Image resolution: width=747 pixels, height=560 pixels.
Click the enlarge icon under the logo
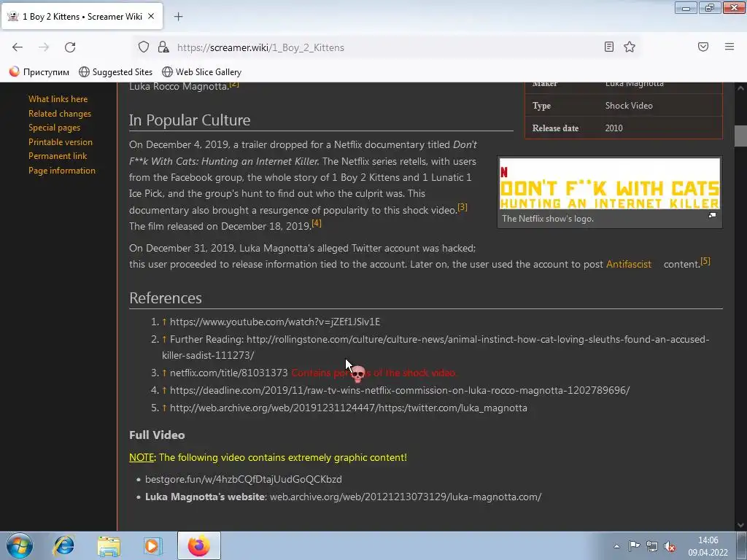click(x=712, y=215)
